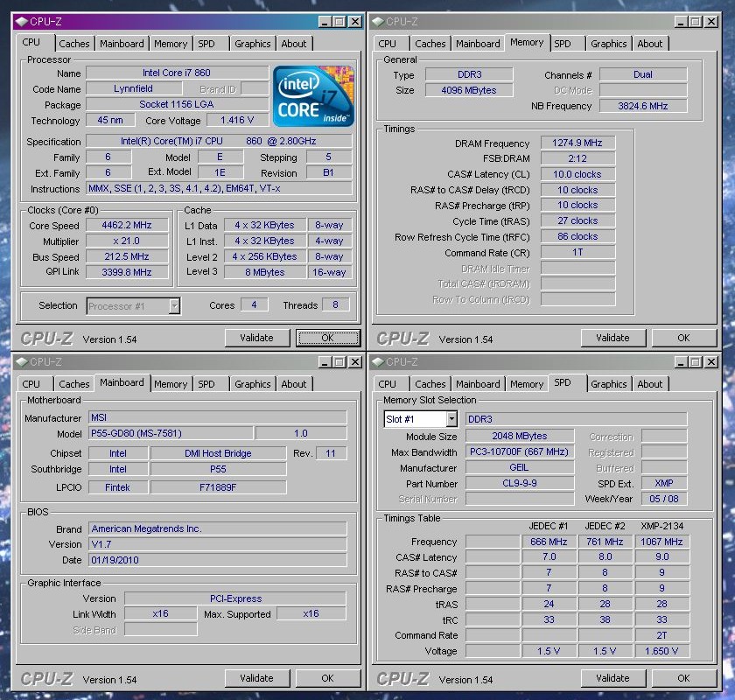
Task: Click the SPD manufacturer value GEIL
Action: point(520,467)
